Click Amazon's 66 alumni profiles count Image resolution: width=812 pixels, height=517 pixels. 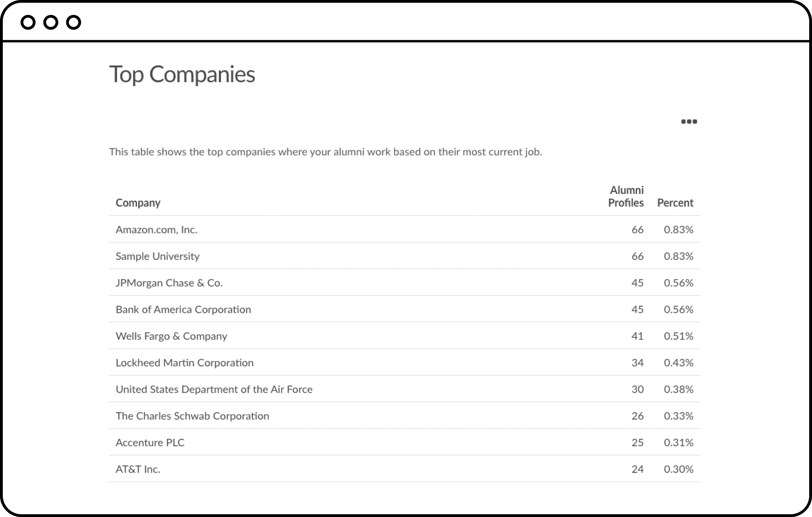tap(637, 230)
